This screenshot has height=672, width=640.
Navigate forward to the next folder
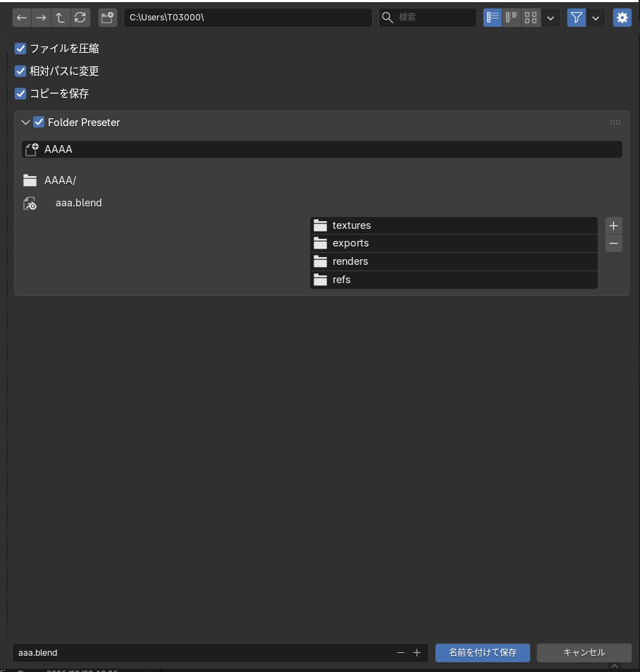click(x=41, y=18)
